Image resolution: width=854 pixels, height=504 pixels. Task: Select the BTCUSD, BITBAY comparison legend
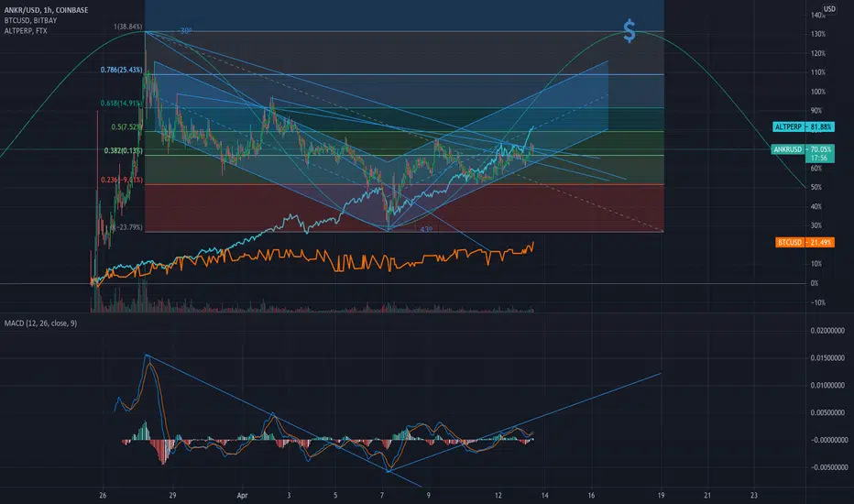tap(30, 20)
